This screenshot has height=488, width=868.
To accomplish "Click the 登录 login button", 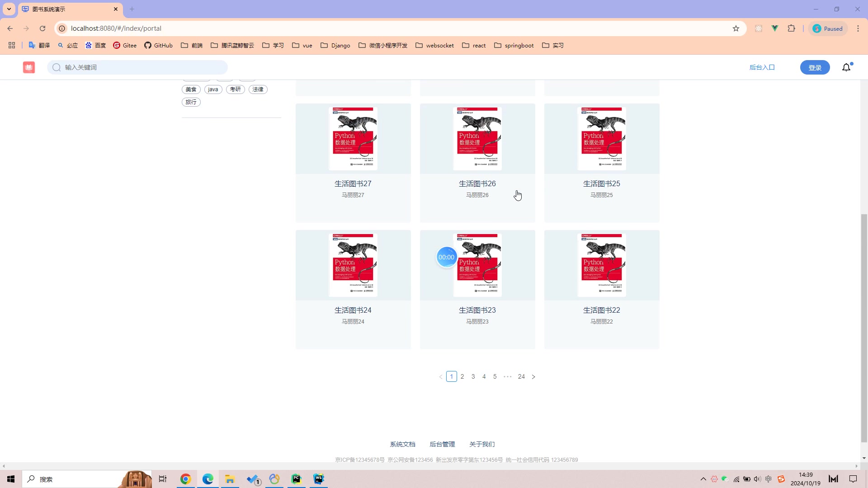I will click(x=815, y=67).
